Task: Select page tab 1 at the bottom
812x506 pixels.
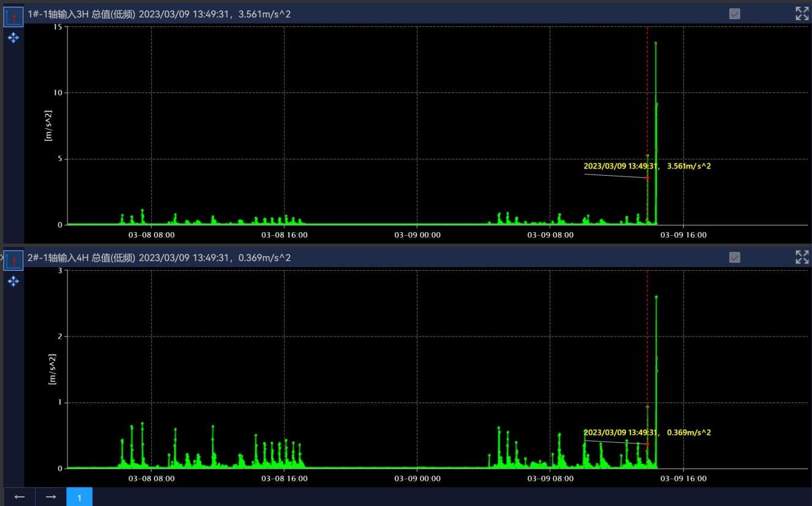Action: [79, 497]
